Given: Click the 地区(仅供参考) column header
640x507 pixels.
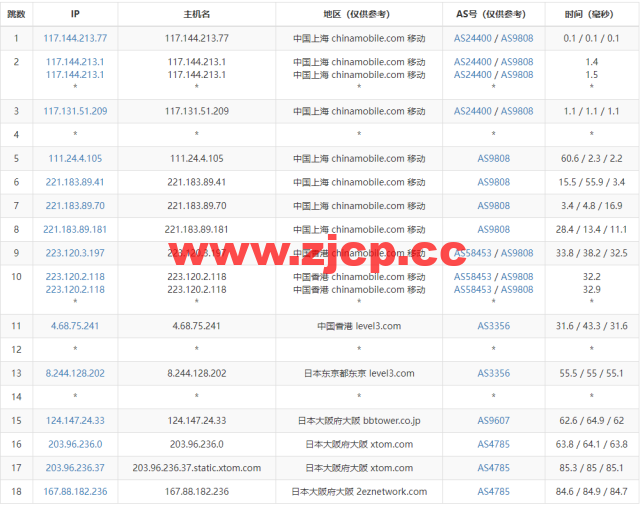Looking at the screenshot, I should tap(359, 14).
